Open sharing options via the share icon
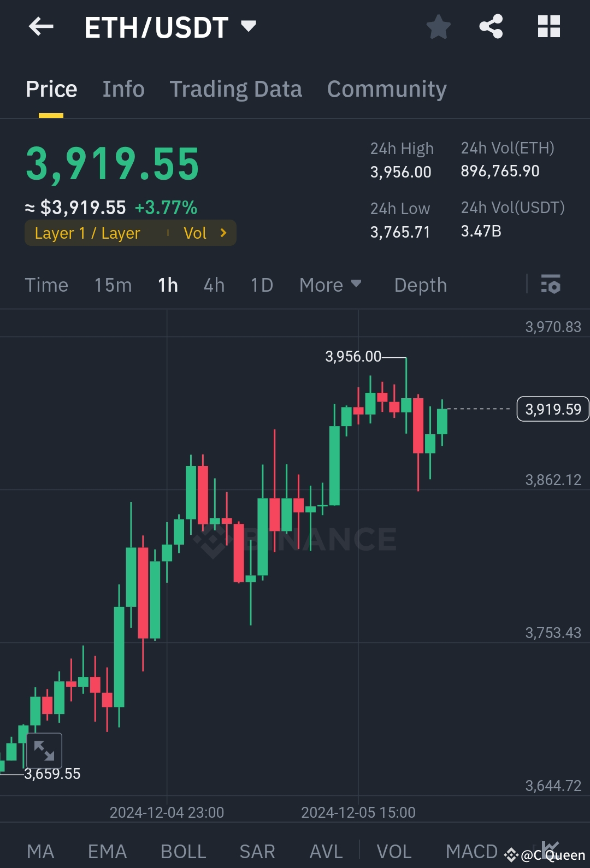Image resolution: width=590 pixels, height=868 pixels. pyautogui.click(x=491, y=26)
